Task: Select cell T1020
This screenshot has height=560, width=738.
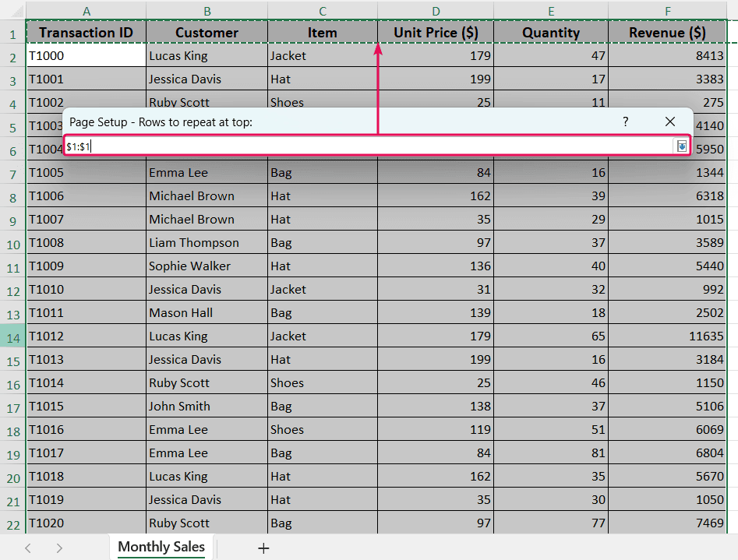Action: click(87, 523)
